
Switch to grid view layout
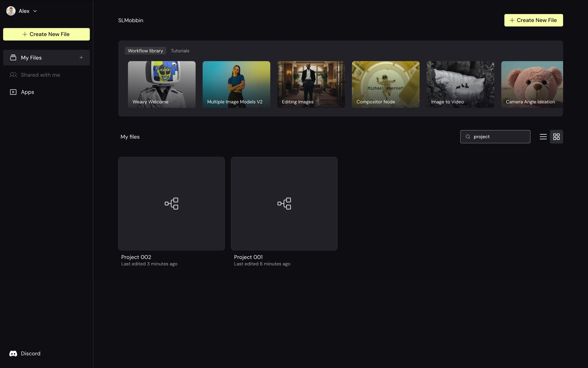tap(556, 137)
